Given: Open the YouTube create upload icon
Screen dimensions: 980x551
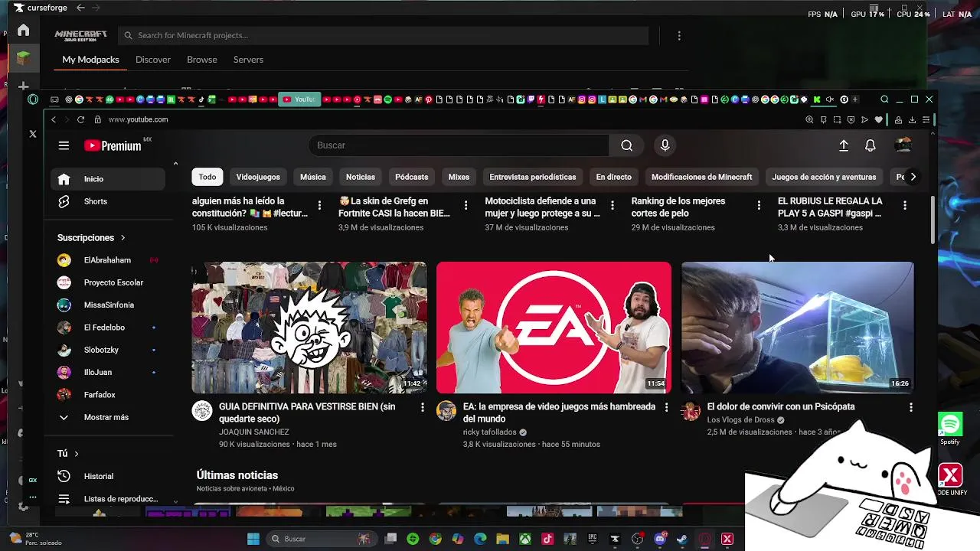Looking at the screenshot, I should point(844,145).
